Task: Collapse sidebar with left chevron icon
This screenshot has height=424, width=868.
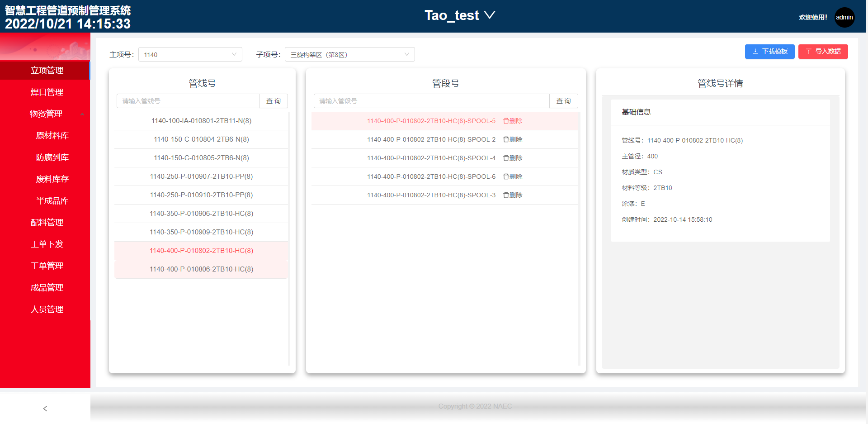Action: click(45, 409)
